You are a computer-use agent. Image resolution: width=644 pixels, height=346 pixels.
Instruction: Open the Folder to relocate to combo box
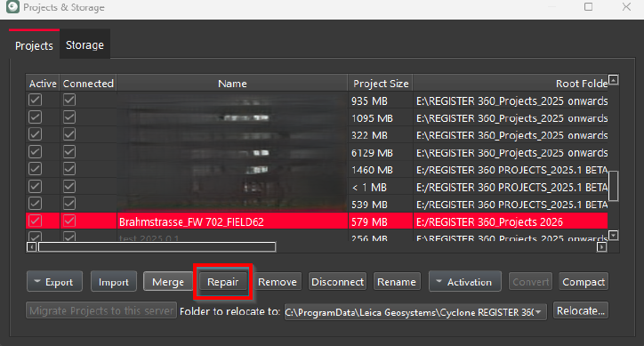tap(415, 312)
